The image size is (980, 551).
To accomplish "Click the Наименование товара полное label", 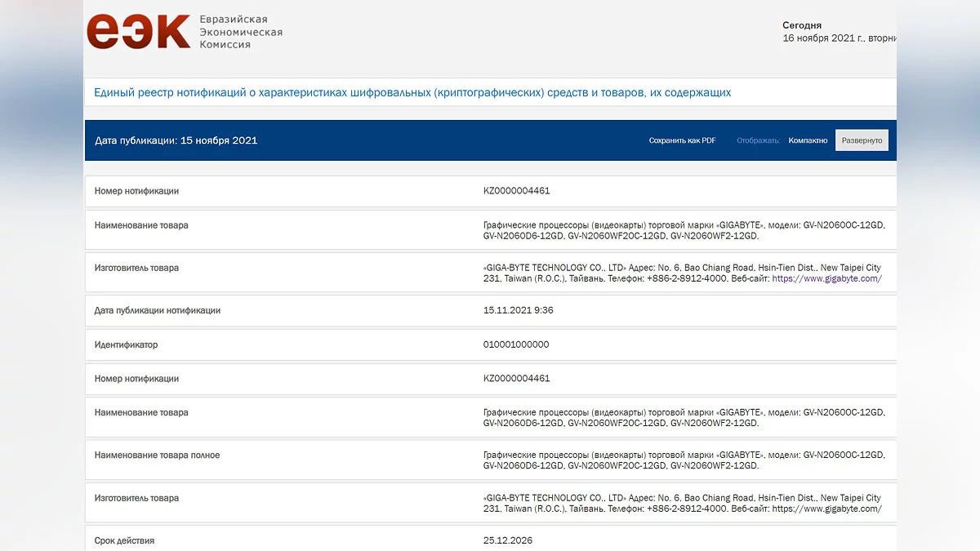I will click(157, 455).
